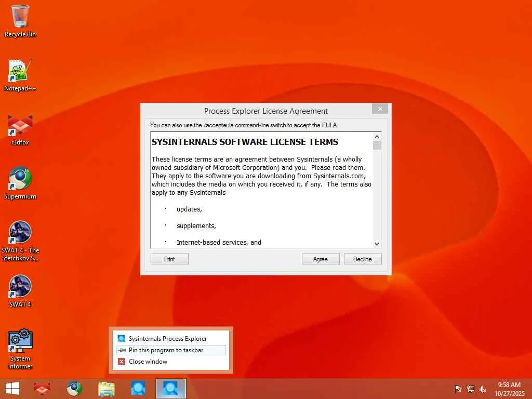Select the System Informer desktop shortcut
This screenshot has width=532, height=399.
(20, 349)
